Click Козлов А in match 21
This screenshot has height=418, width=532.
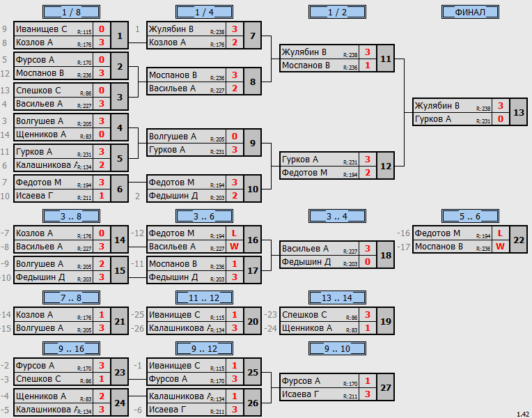35,315
